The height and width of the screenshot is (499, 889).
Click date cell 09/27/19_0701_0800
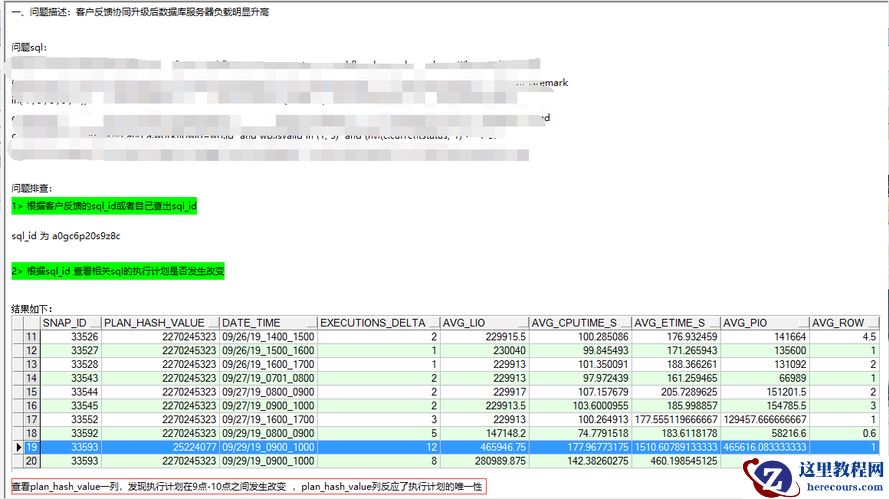(268, 378)
